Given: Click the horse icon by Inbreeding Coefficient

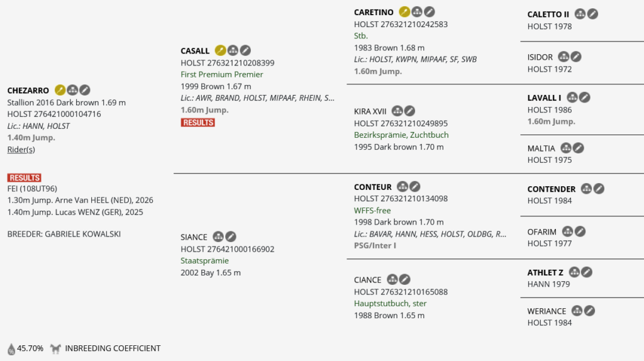Looking at the screenshot, I should point(55,348).
